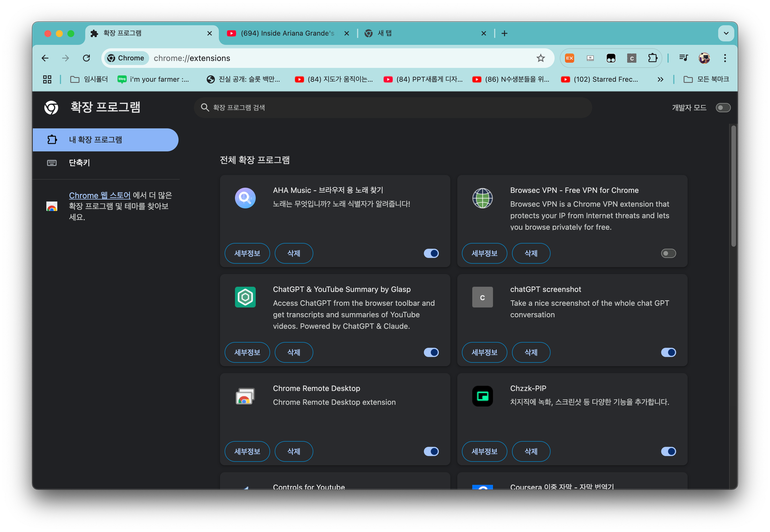Image resolution: width=770 pixels, height=532 pixels.
Task: Switch to the 확장 프로그램 tab
Action: (152, 33)
